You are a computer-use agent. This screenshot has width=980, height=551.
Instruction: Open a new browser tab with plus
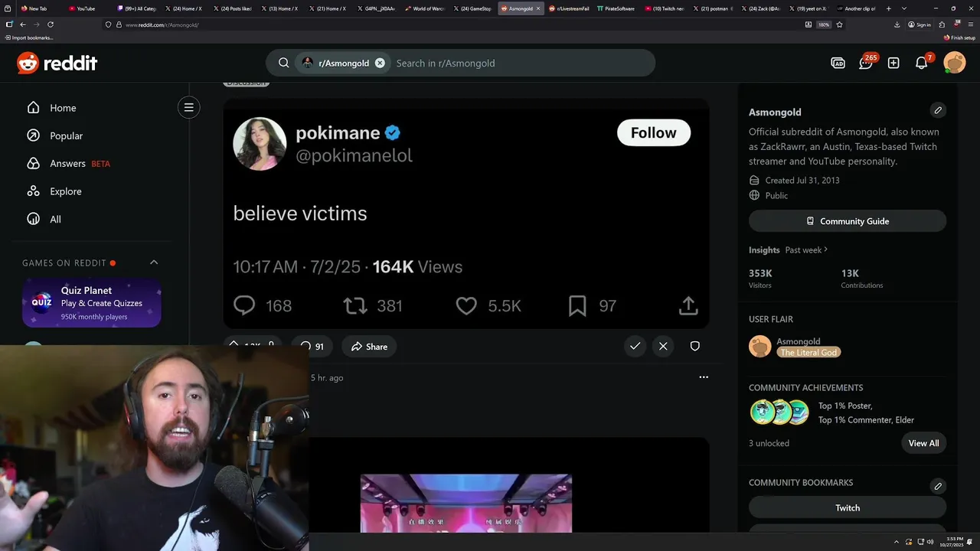tap(888, 8)
